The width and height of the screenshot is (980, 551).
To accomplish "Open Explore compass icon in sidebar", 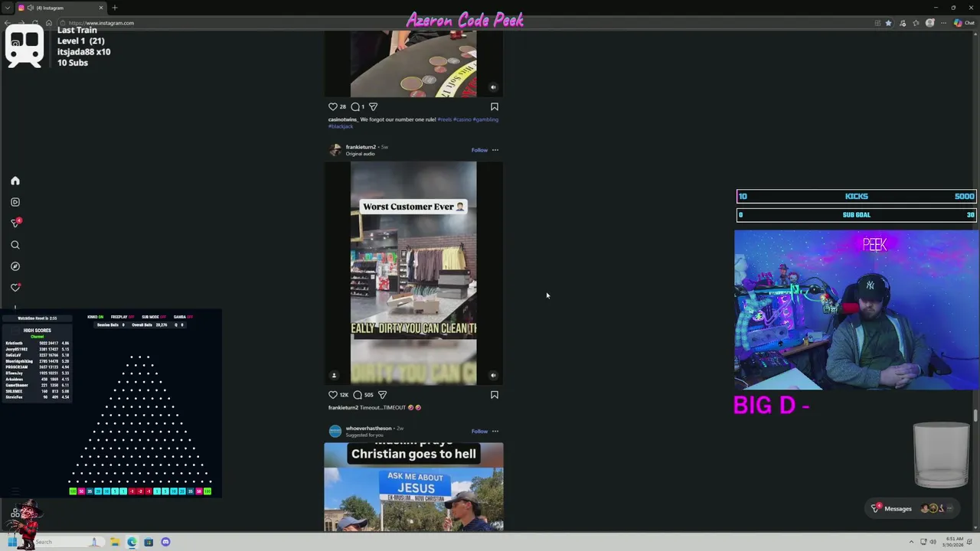I will point(15,266).
